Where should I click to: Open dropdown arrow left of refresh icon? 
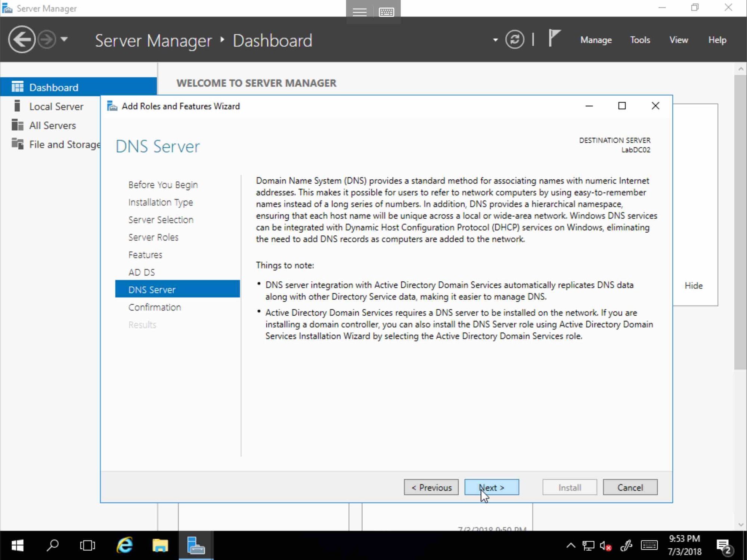[x=495, y=40]
